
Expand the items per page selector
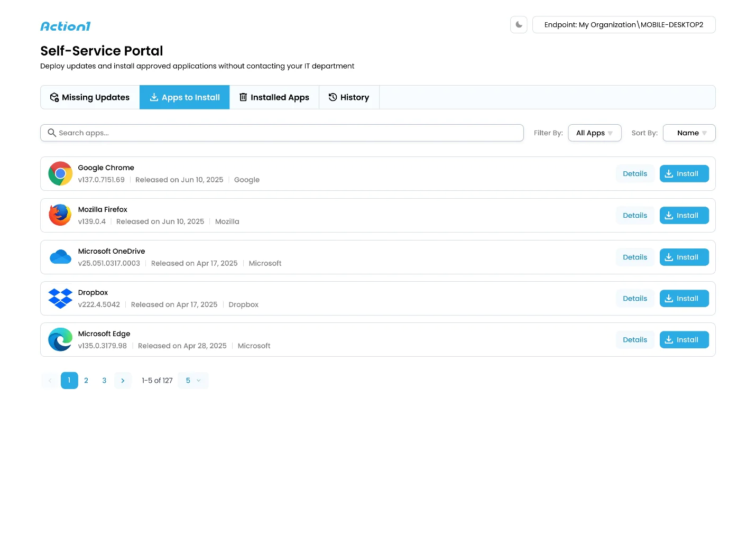click(x=193, y=381)
